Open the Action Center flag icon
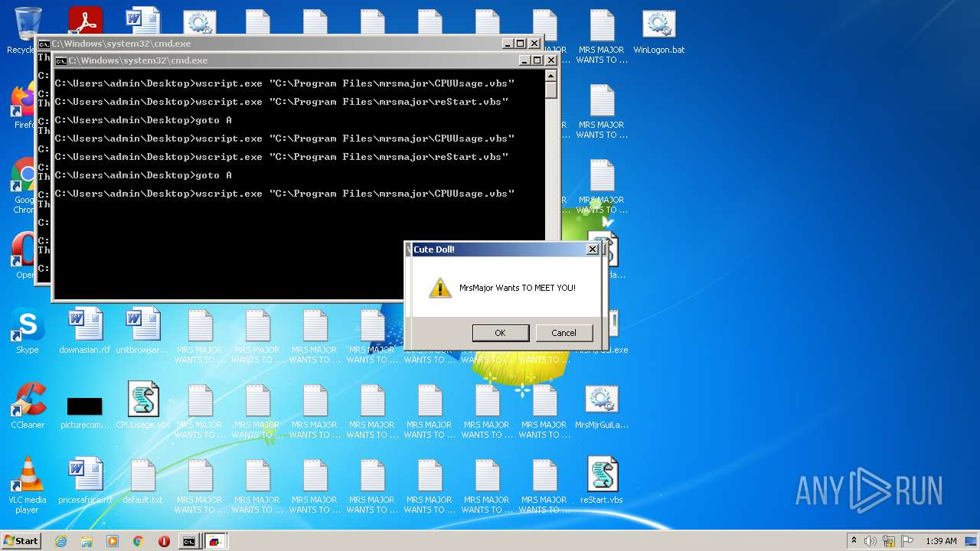980x551 pixels. tap(907, 541)
